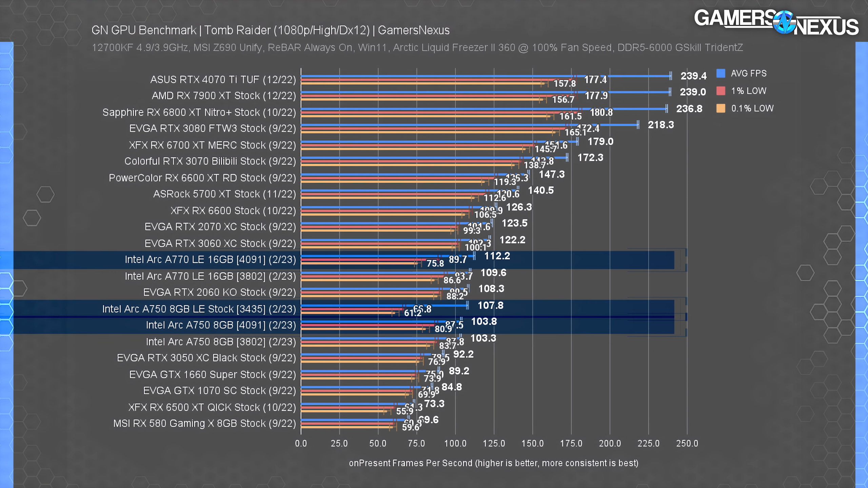Click the 89.2 average FPS value
868x488 pixels.
pos(459,371)
